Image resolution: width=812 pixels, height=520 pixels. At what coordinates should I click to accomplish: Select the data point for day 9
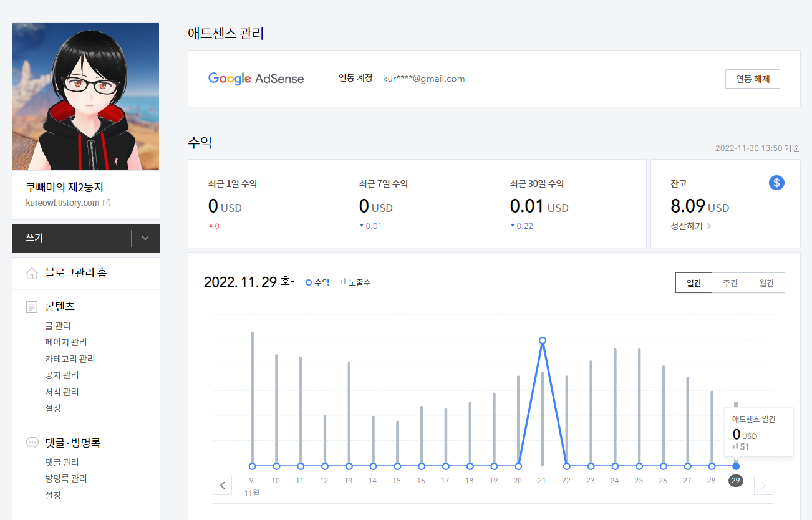click(x=252, y=466)
